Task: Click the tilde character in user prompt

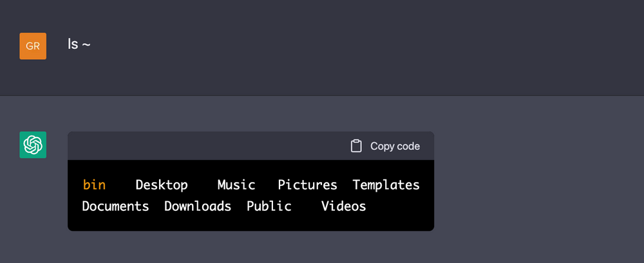Action: pos(86,45)
